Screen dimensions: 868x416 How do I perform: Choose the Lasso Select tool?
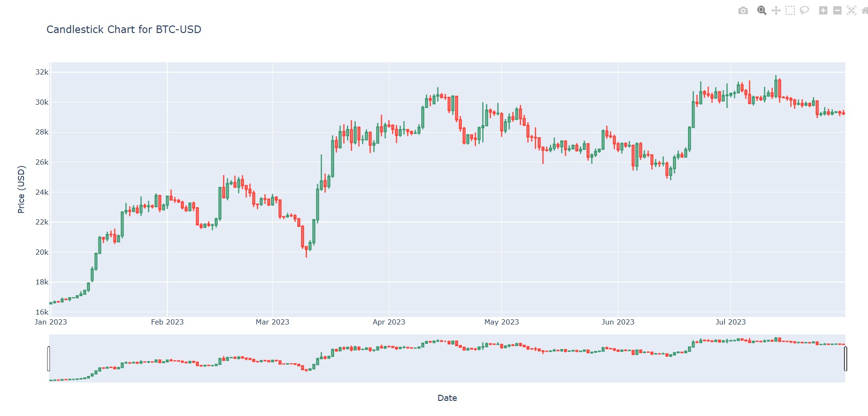click(x=804, y=10)
